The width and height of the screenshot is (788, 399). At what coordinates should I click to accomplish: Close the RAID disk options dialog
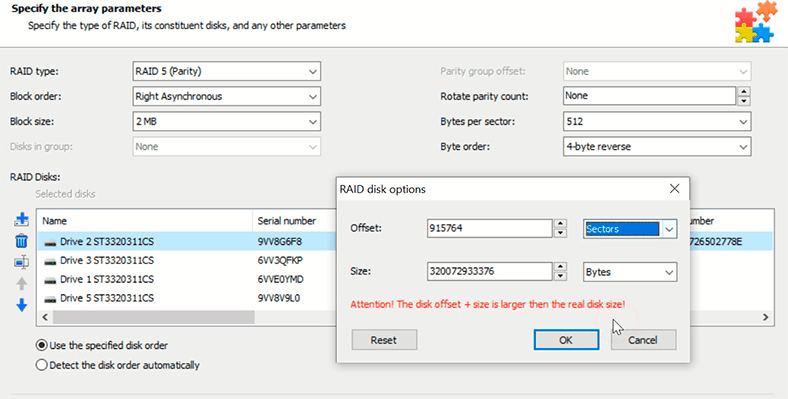(674, 188)
